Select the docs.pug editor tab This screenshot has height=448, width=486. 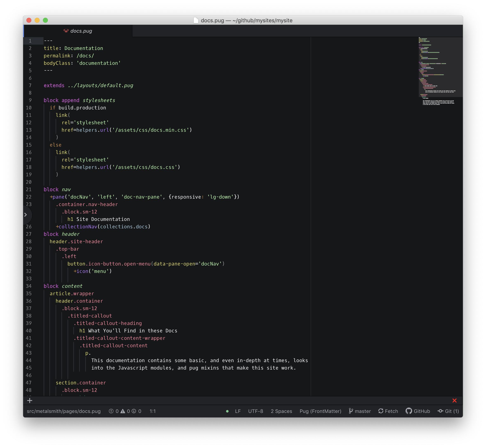point(81,31)
